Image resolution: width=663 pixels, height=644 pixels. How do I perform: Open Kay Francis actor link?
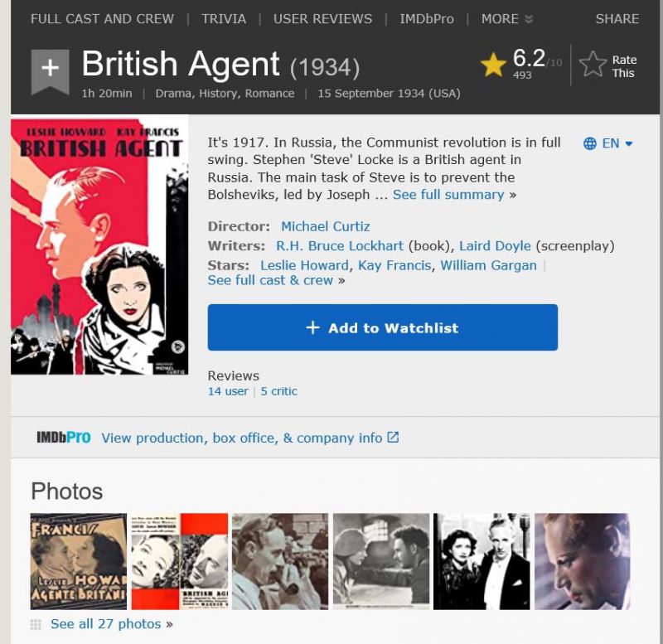(x=394, y=265)
